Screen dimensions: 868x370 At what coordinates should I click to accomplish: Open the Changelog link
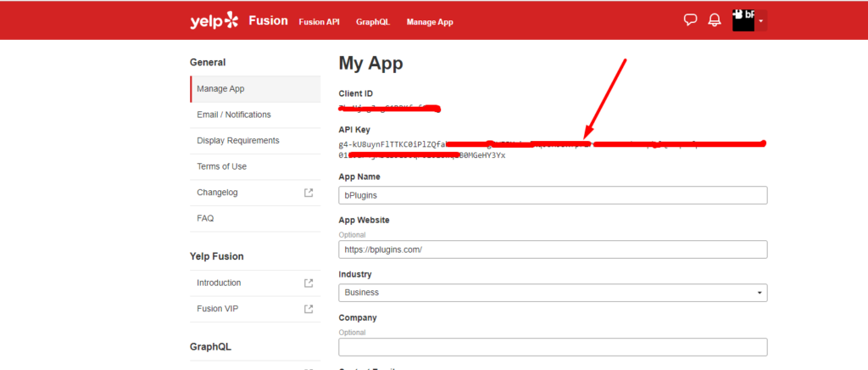click(x=217, y=193)
